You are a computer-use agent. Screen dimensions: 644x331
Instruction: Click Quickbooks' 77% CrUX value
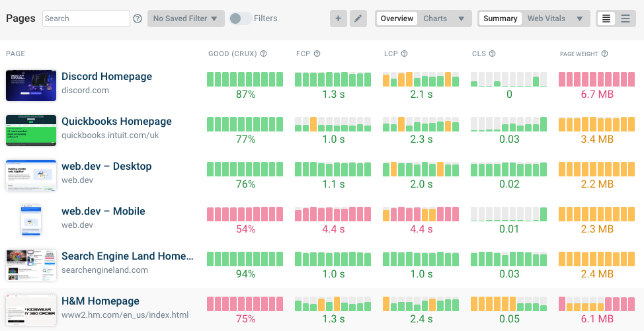(x=245, y=139)
